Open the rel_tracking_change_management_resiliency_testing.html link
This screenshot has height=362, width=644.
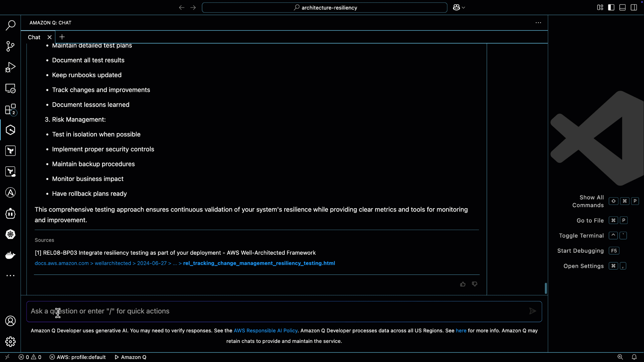pyautogui.click(x=259, y=263)
